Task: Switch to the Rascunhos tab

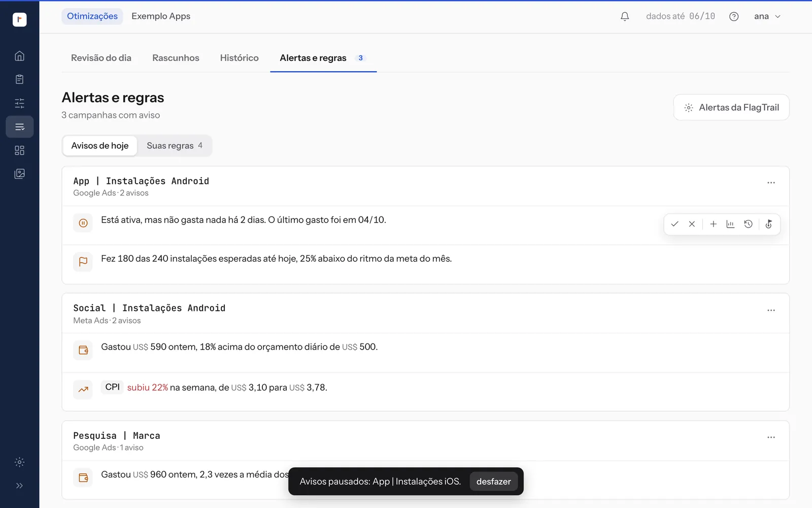Action: click(176, 58)
